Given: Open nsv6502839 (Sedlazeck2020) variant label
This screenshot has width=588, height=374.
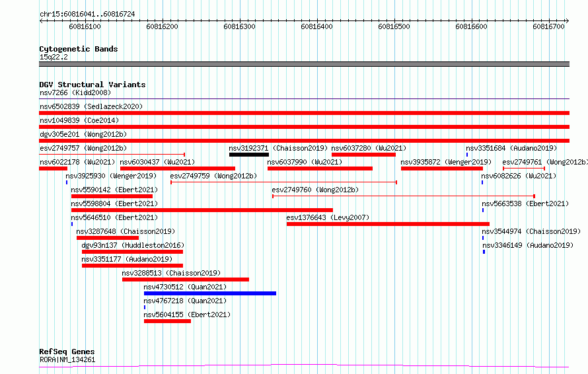Looking at the screenshot, I should tap(91, 106).
